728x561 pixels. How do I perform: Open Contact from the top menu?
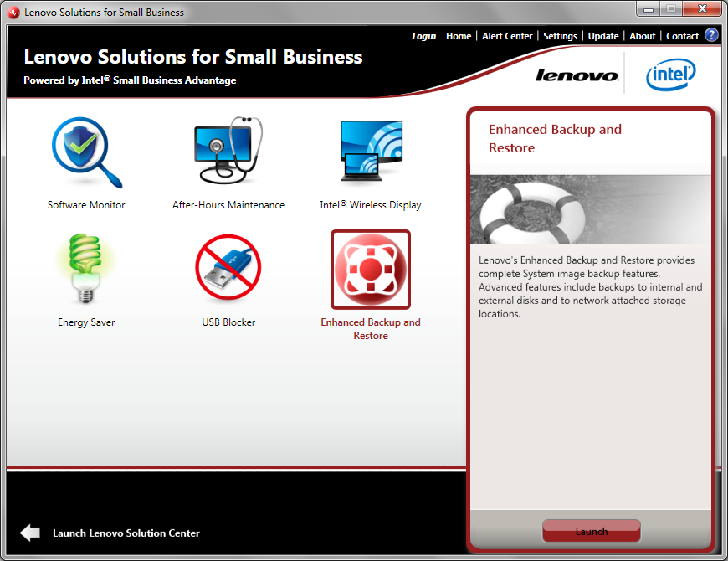click(682, 36)
